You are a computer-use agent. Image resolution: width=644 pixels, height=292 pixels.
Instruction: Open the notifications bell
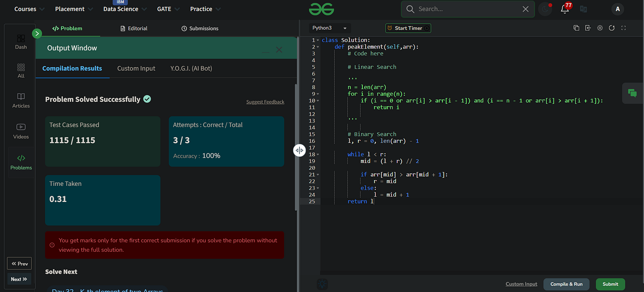(564, 9)
